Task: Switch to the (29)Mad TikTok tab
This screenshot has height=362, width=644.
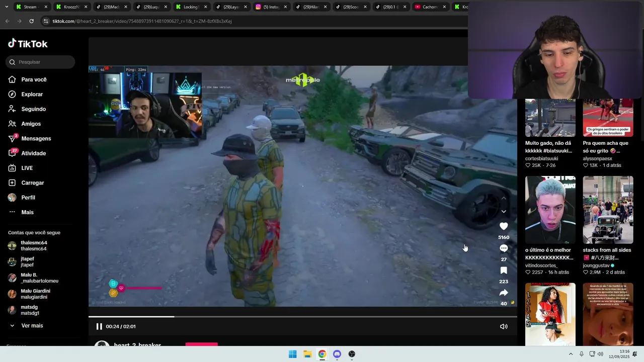Action: (x=111, y=7)
